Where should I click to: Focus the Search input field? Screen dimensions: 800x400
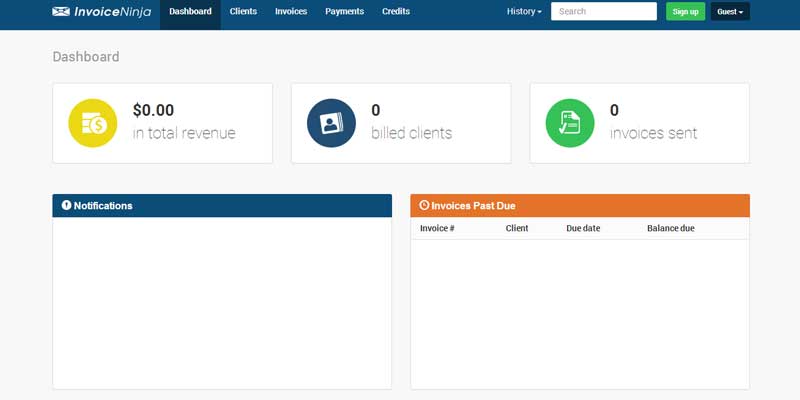(603, 12)
